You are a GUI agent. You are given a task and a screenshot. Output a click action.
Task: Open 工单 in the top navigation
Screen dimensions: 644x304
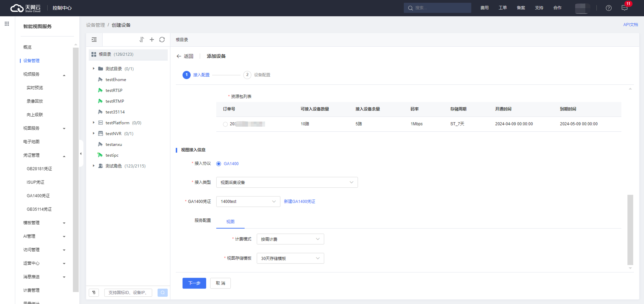pos(503,8)
